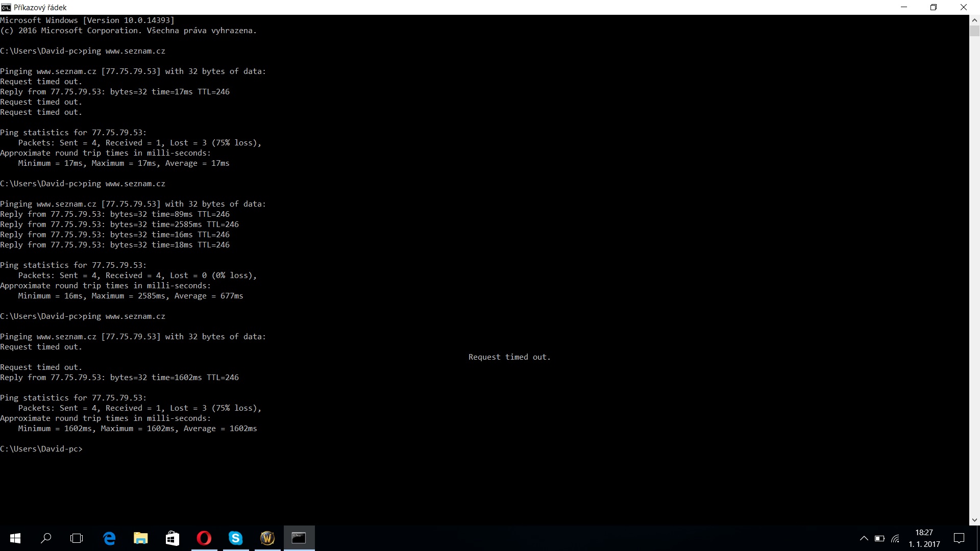The image size is (980, 551).
Task: Click the vertical scrollbar thumb
Action: [974, 31]
